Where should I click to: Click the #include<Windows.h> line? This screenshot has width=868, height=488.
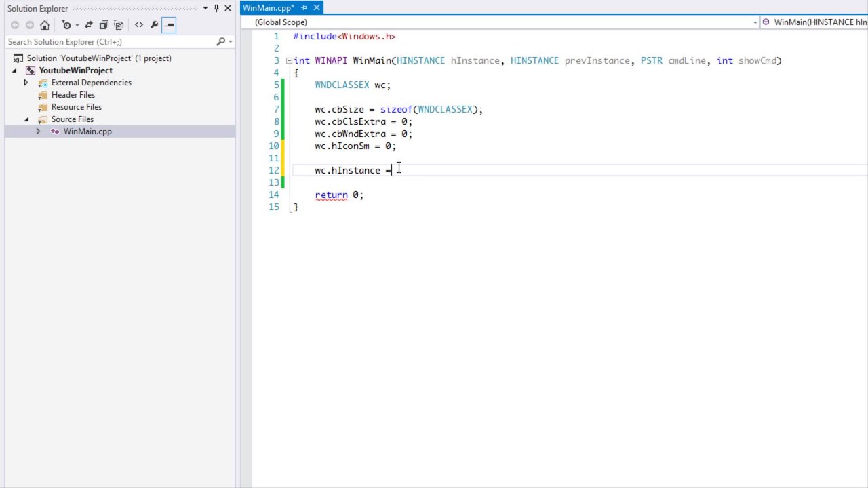tap(344, 37)
